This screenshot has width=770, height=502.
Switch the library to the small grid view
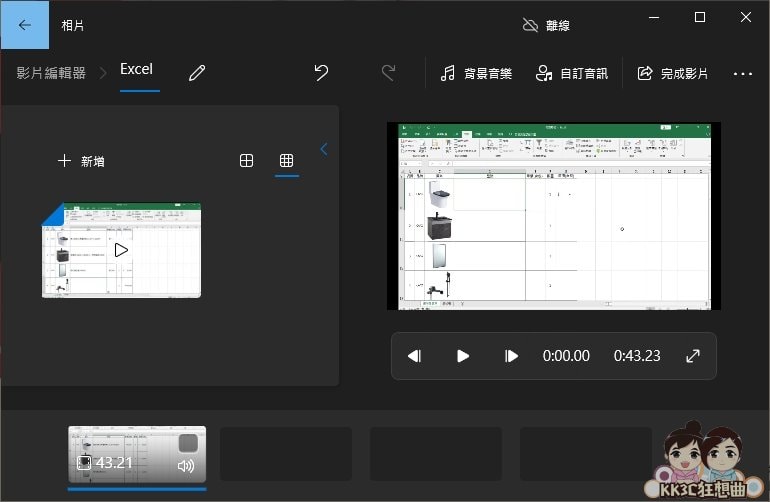(x=286, y=161)
